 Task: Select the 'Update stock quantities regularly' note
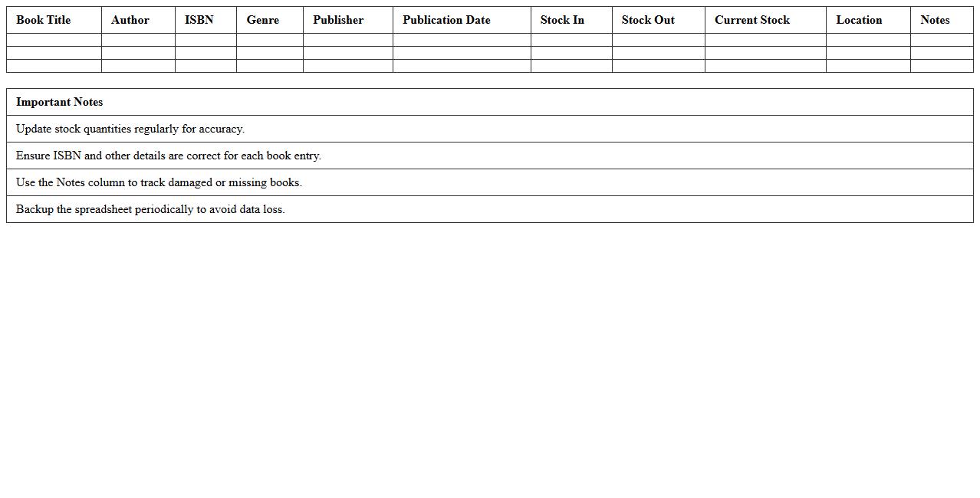point(130,129)
